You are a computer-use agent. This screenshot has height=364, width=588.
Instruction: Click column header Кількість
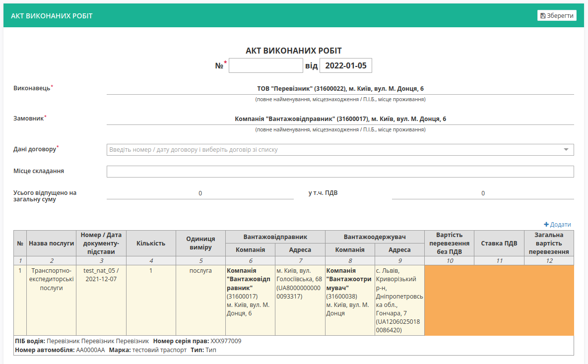pos(151,243)
